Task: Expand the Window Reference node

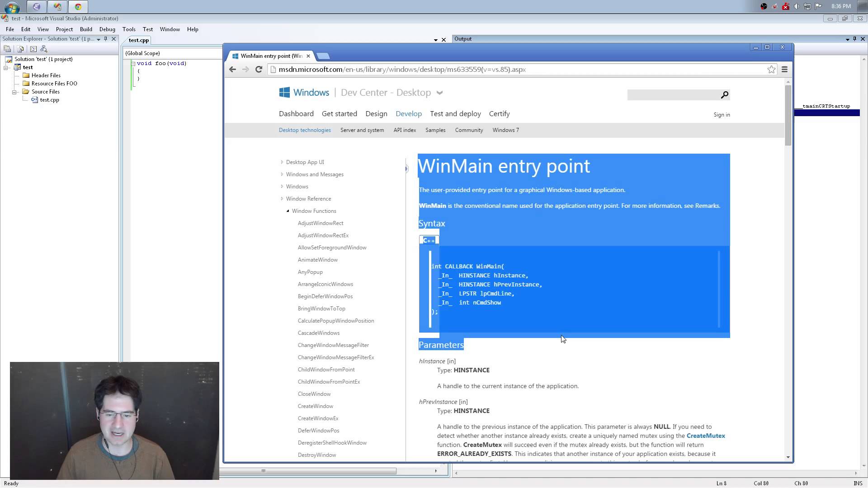Action: coord(282,199)
